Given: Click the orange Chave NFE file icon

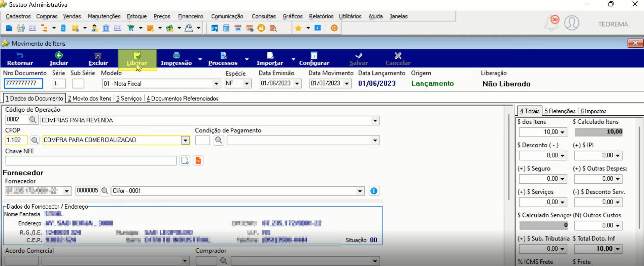Looking at the screenshot, I should click(x=198, y=161).
